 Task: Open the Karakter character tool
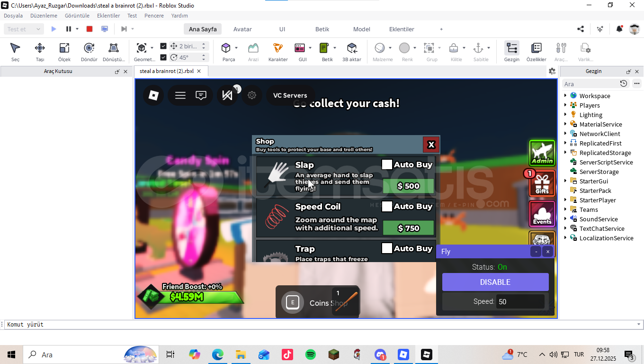click(x=278, y=52)
